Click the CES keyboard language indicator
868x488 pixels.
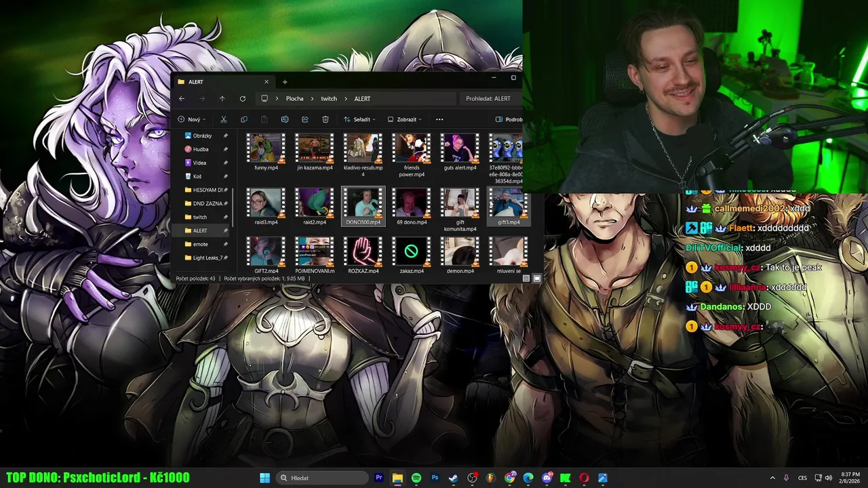pos(802,478)
